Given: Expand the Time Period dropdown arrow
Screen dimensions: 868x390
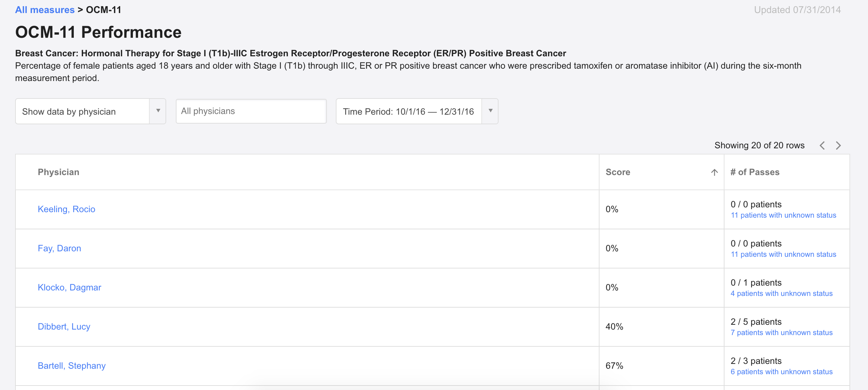Looking at the screenshot, I should pyautogui.click(x=490, y=111).
